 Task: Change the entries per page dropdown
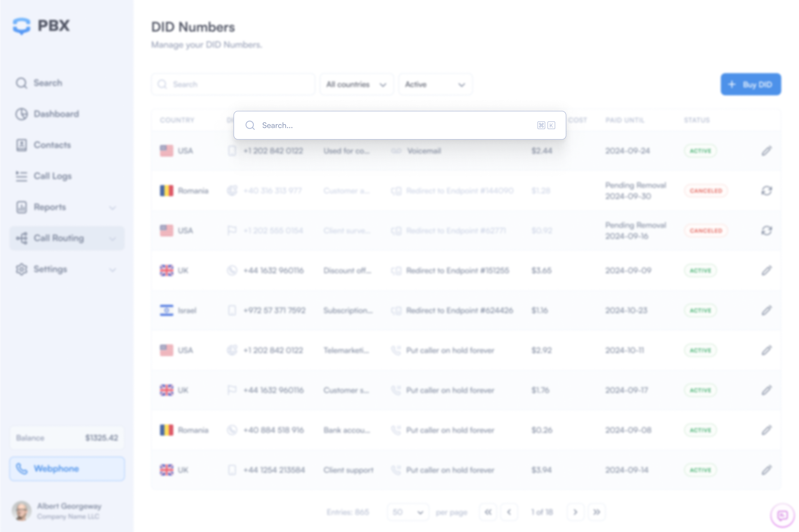pos(407,512)
